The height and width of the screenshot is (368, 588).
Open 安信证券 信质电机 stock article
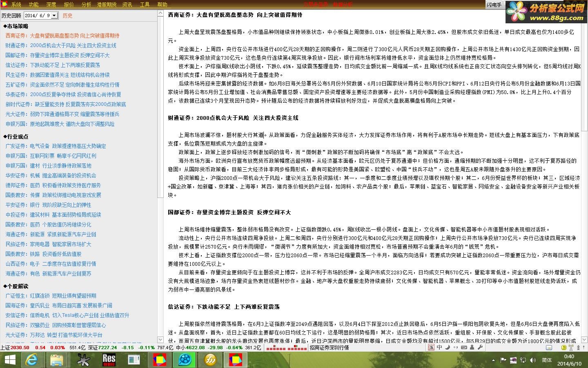(x=67, y=315)
